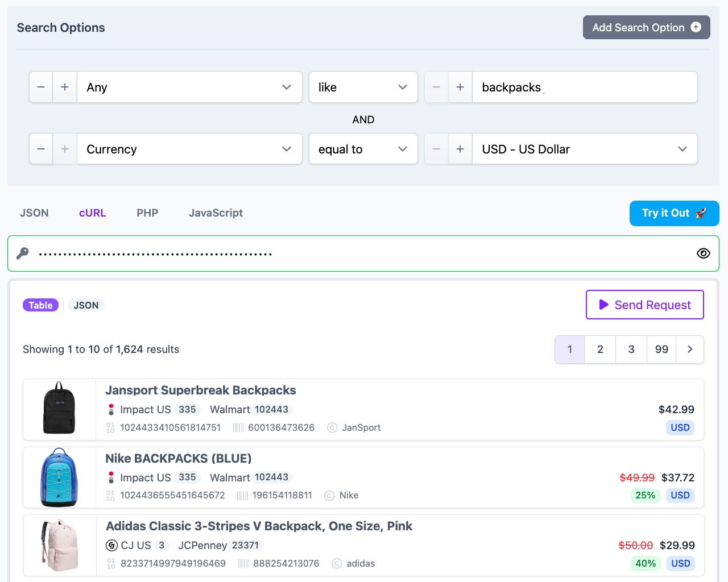Add a row with the plus button beside Any
The image size is (728, 582).
coord(65,87)
